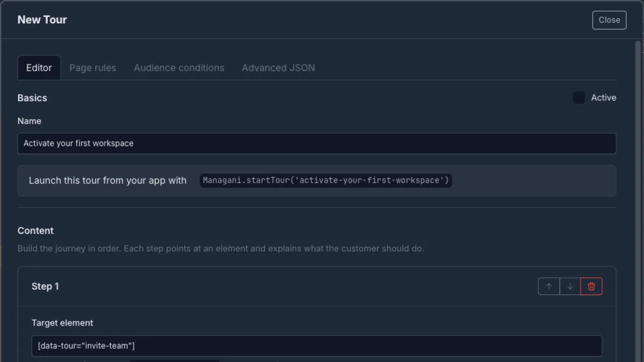Viewport: 644px width, 362px height.
Task: Click the 'Launch this tour from your app with' text
Action: (107, 180)
